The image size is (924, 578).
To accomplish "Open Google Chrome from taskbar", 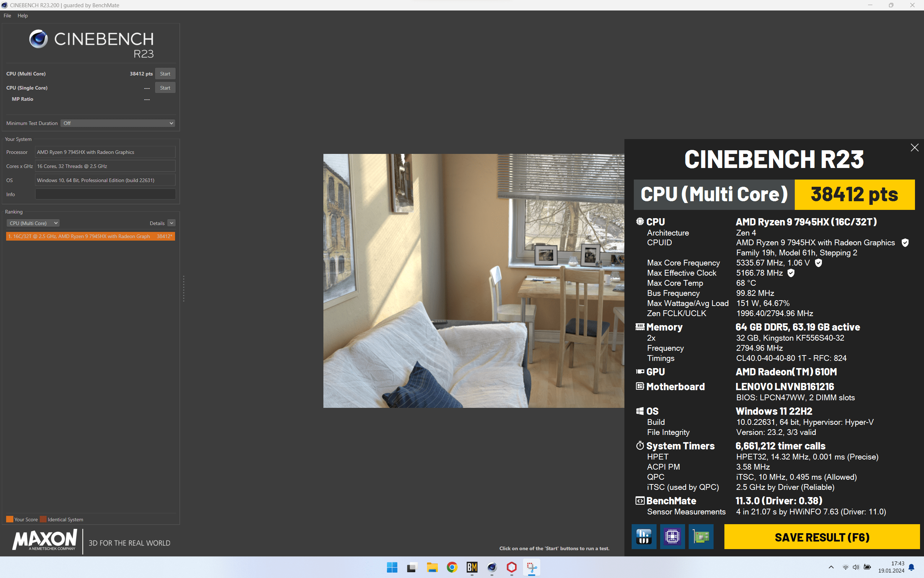I will pyautogui.click(x=452, y=567).
